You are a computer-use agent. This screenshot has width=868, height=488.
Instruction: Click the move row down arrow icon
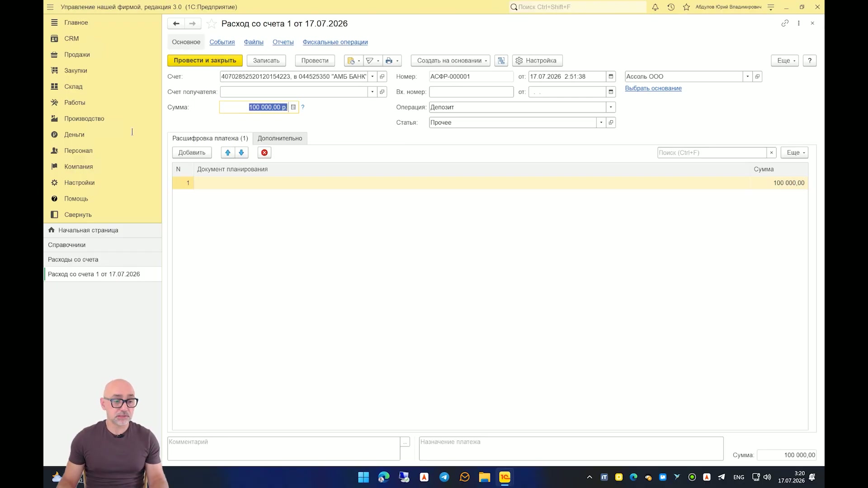coord(241,153)
